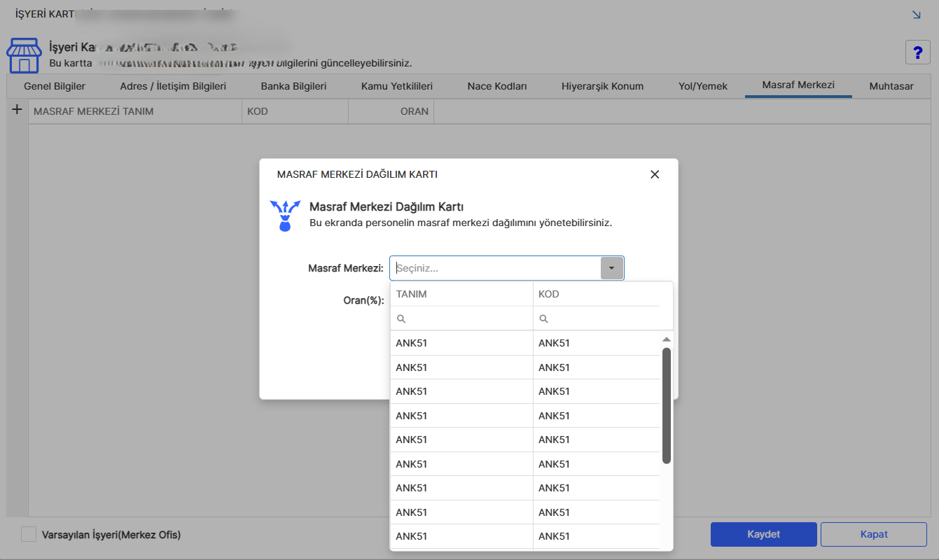
Task: Add a new cost center row with plus icon
Action: [x=18, y=110]
